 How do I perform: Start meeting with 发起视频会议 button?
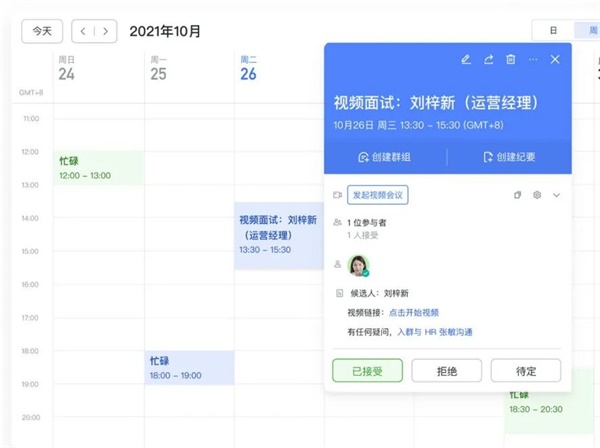click(x=379, y=195)
